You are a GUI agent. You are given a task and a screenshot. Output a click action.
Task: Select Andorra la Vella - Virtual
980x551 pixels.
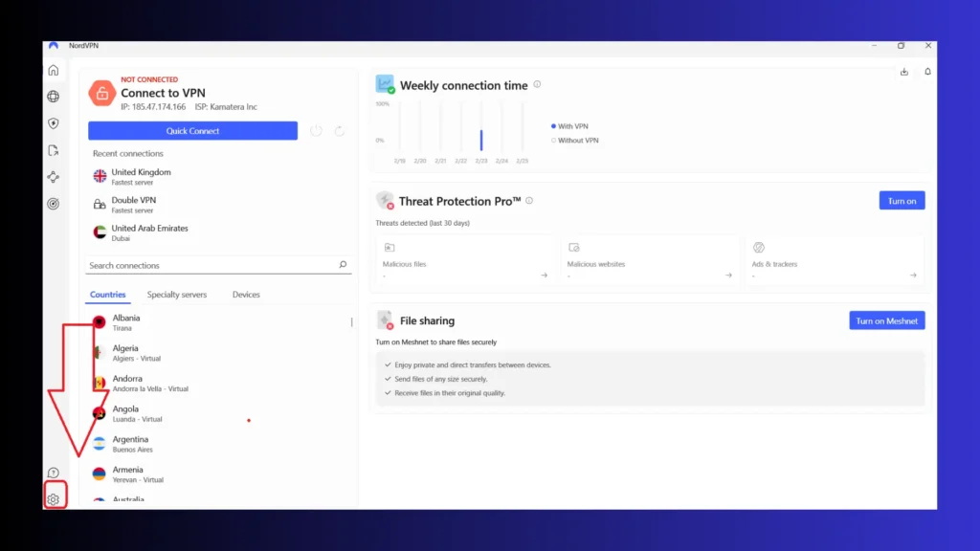pyautogui.click(x=219, y=383)
